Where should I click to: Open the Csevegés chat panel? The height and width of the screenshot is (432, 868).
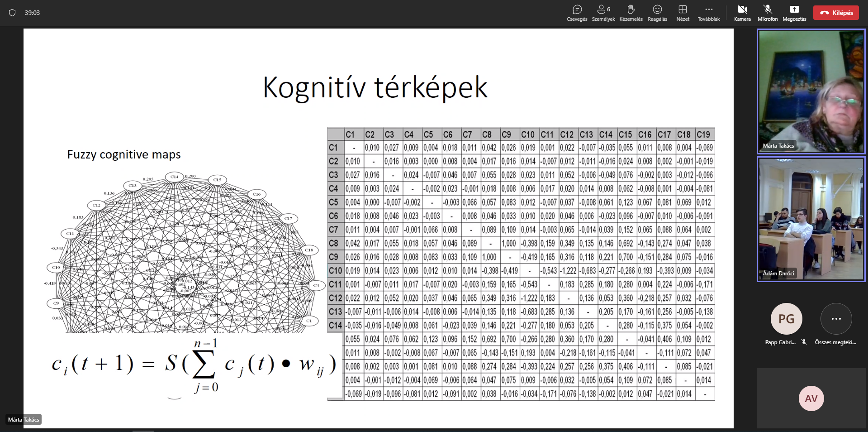[x=577, y=13]
